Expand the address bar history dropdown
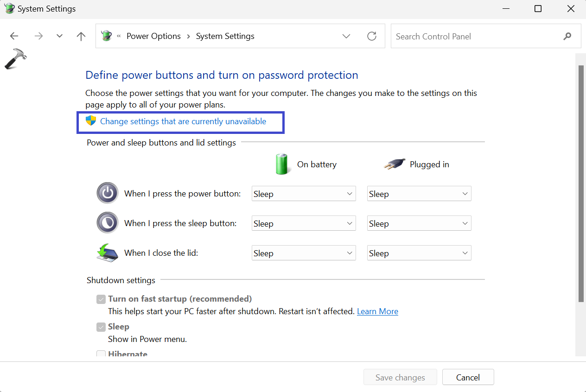The height and width of the screenshot is (392, 586). 346,36
